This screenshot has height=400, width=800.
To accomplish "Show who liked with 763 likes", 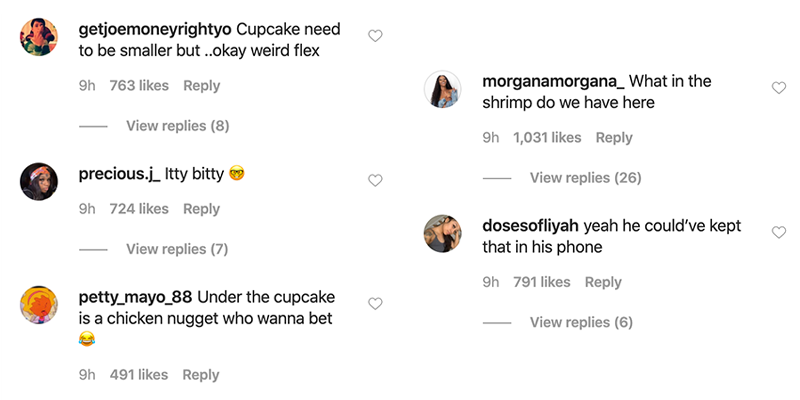I will (x=138, y=86).
